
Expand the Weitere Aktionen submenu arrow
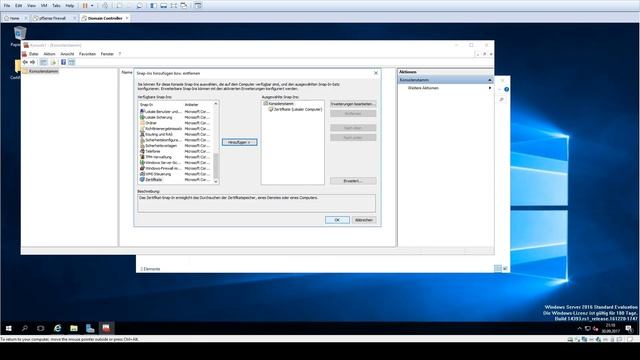(490, 88)
